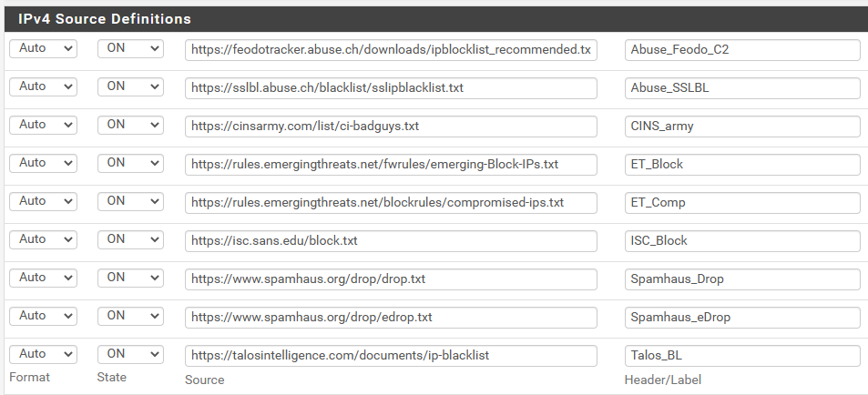The height and width of the screenshot is (395, 868).
Task: Click the talosintelligence.com ip-blacklist source field
Action: pyautogui.click(x=391, y=355)
